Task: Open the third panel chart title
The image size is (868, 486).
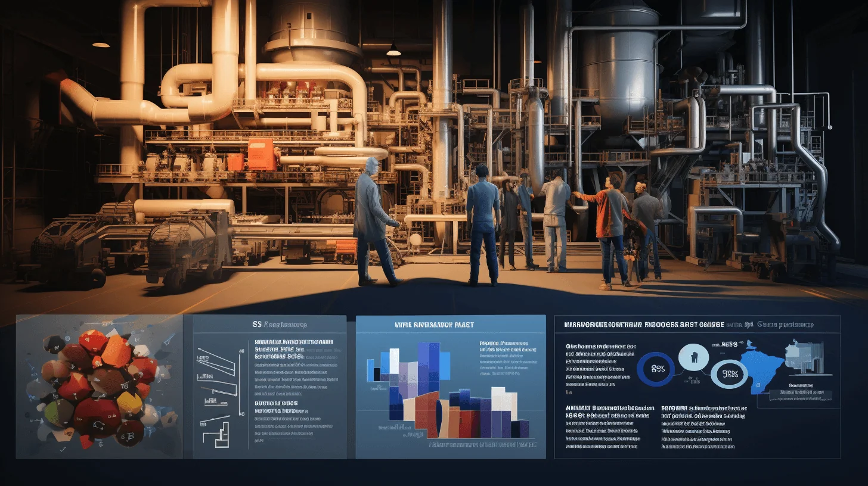Action: 433,325
